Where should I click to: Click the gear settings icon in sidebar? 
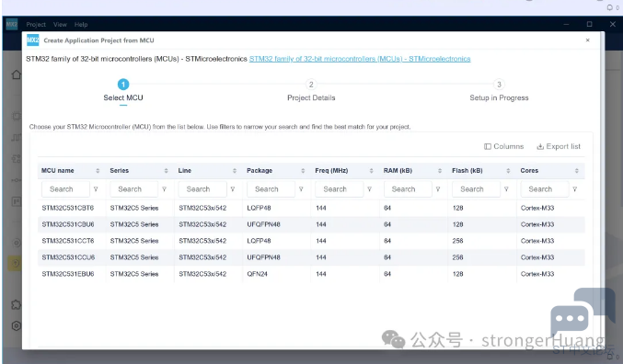click(16, 326)
